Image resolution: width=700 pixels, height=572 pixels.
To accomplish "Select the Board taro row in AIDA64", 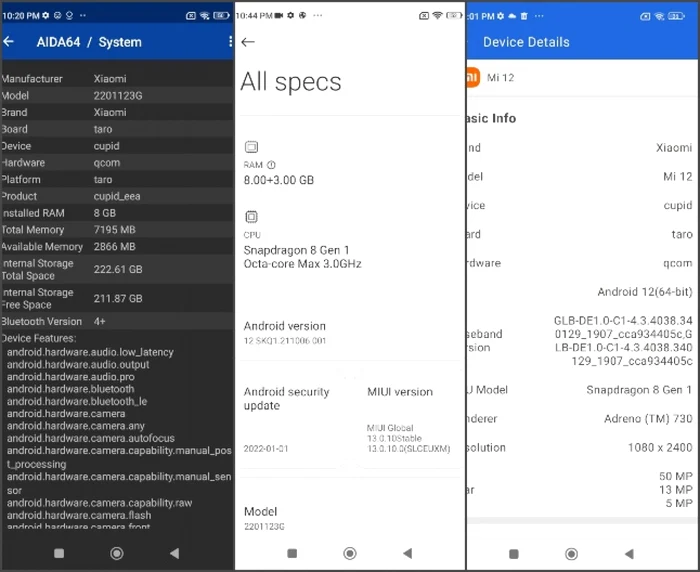I will (117, 129).
